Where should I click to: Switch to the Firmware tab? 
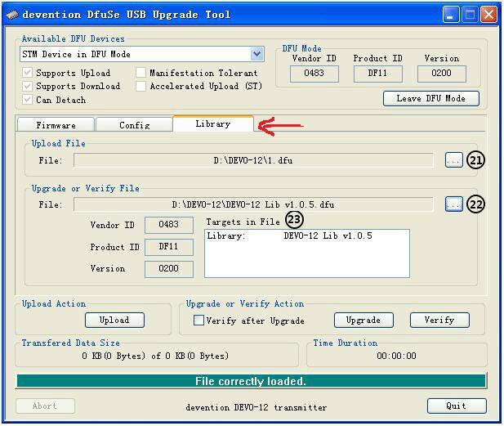56,125
